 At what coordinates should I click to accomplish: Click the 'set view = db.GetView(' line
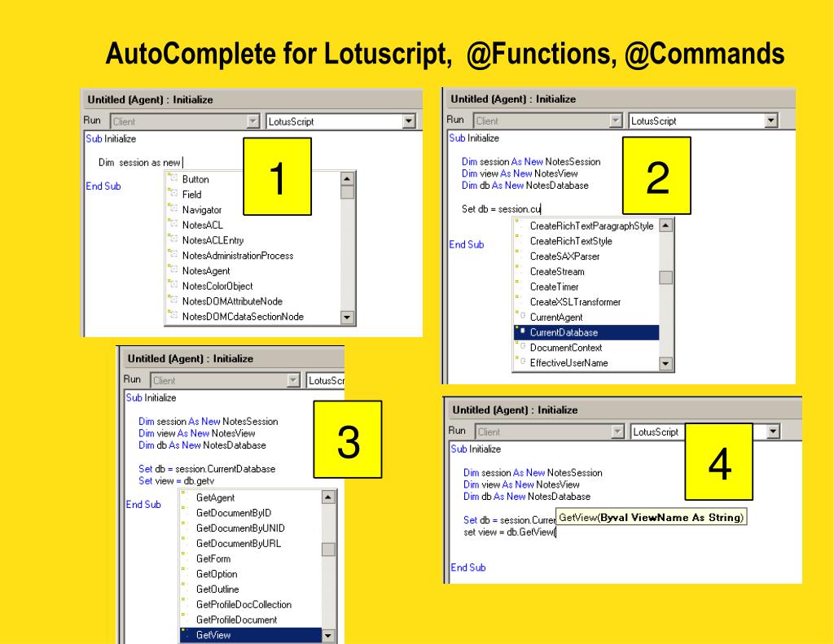510,532
